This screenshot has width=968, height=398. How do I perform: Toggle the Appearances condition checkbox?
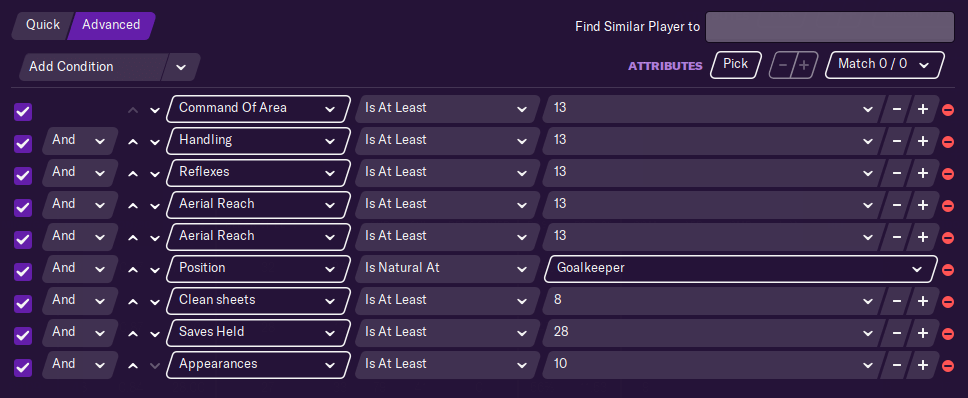(23, 368)
